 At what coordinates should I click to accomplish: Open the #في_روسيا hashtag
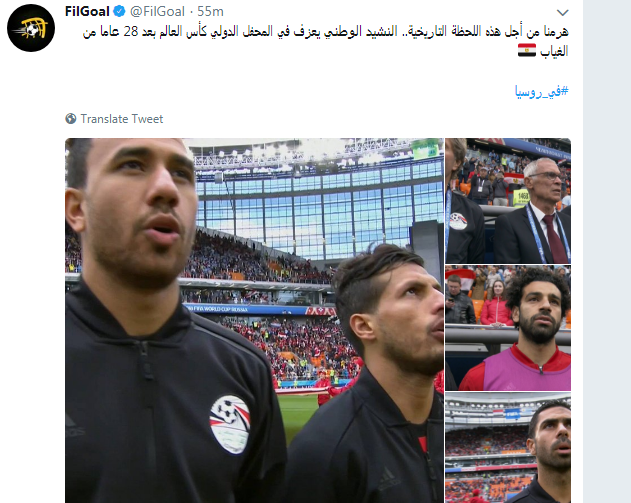[x=542, y=91]
